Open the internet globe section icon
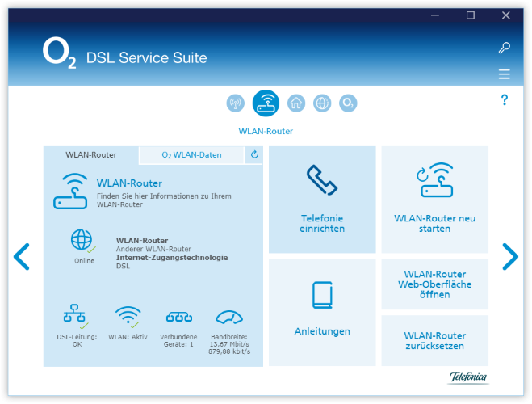Viewport: 532px width, 404px height. pyautogui.click(x=322, y=103)
